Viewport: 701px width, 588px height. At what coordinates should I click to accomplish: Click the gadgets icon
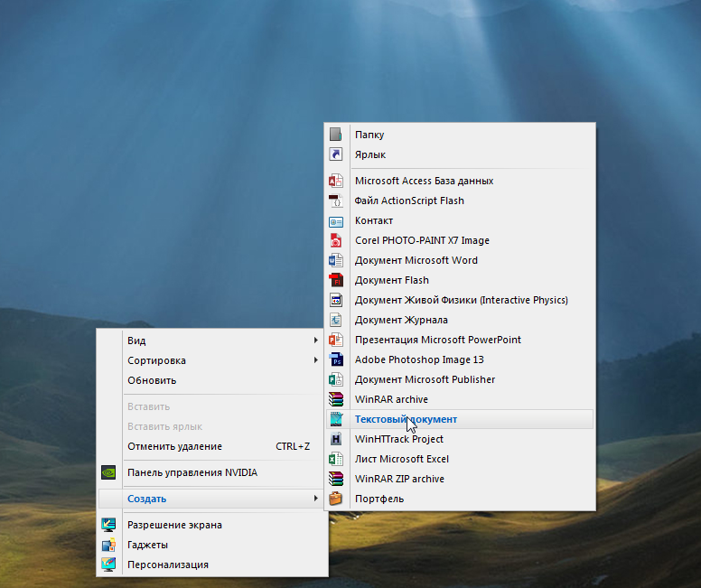tap(108, 545)
